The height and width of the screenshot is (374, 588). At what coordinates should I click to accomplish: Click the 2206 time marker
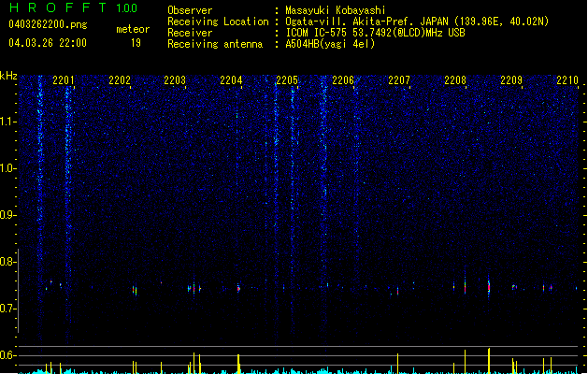pos(343,80)
